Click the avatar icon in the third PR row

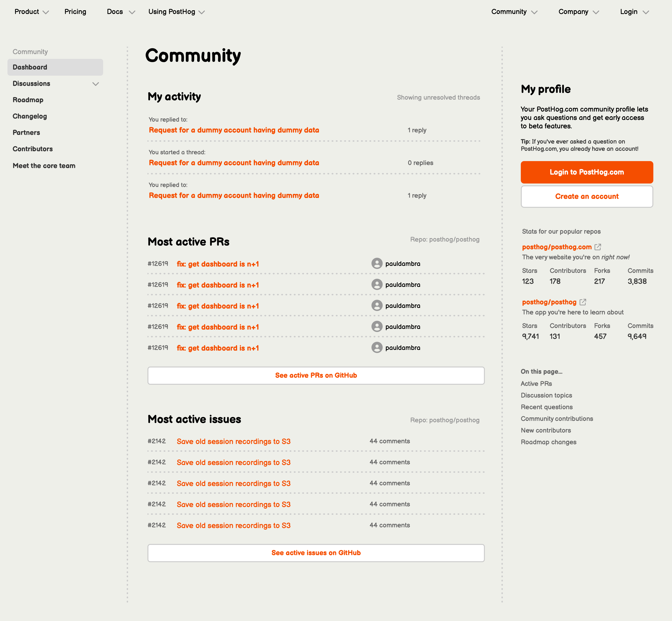coord(377,305)
